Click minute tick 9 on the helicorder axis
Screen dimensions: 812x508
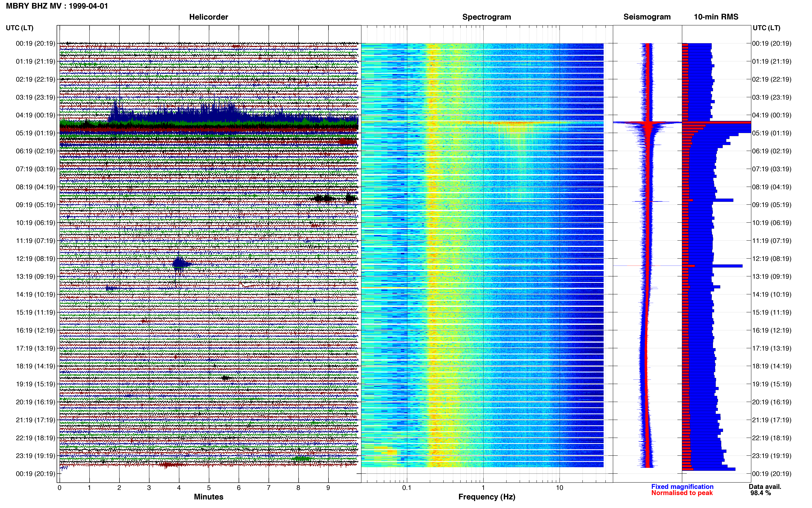(x=328, y=488)
